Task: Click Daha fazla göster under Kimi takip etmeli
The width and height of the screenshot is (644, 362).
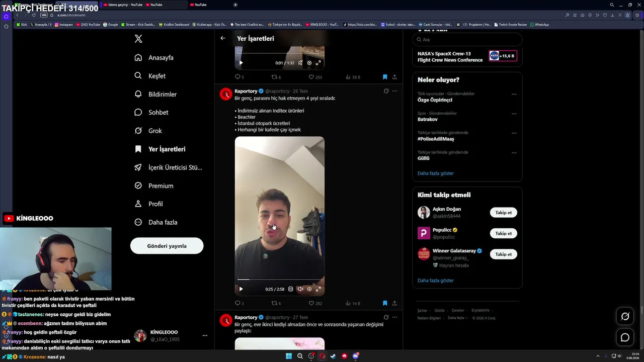Action: coord(436,281)
